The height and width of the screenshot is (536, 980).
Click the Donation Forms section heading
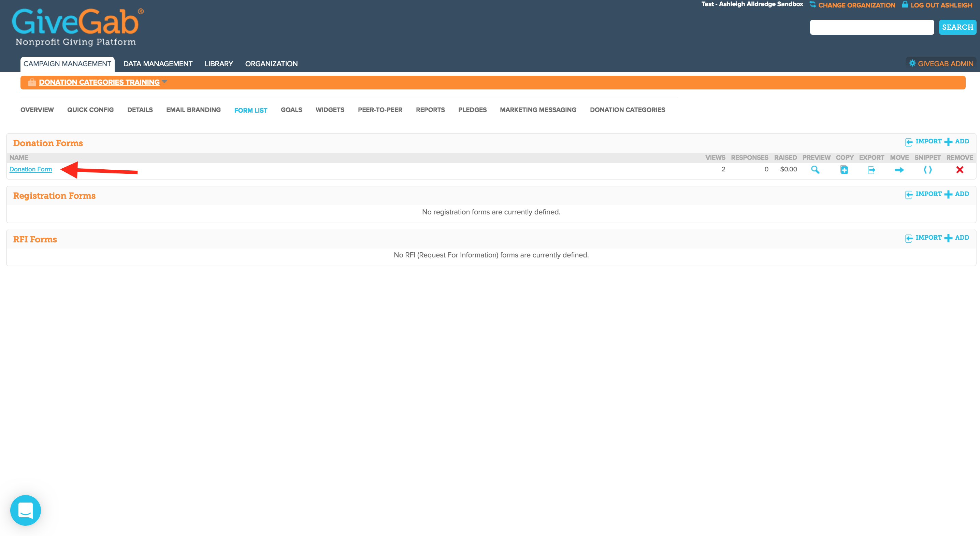coord(48,143)
